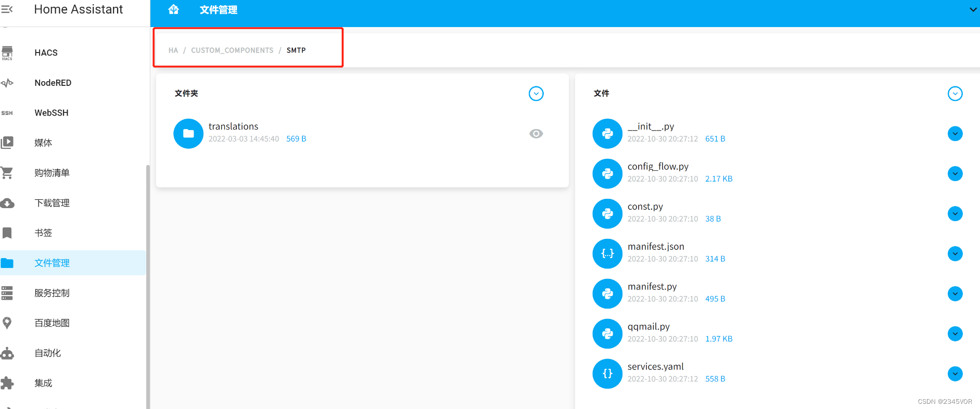Open the dropdown for qqmail.py
The width and height of the screenshot is (980, 409).
coord(955,334)
